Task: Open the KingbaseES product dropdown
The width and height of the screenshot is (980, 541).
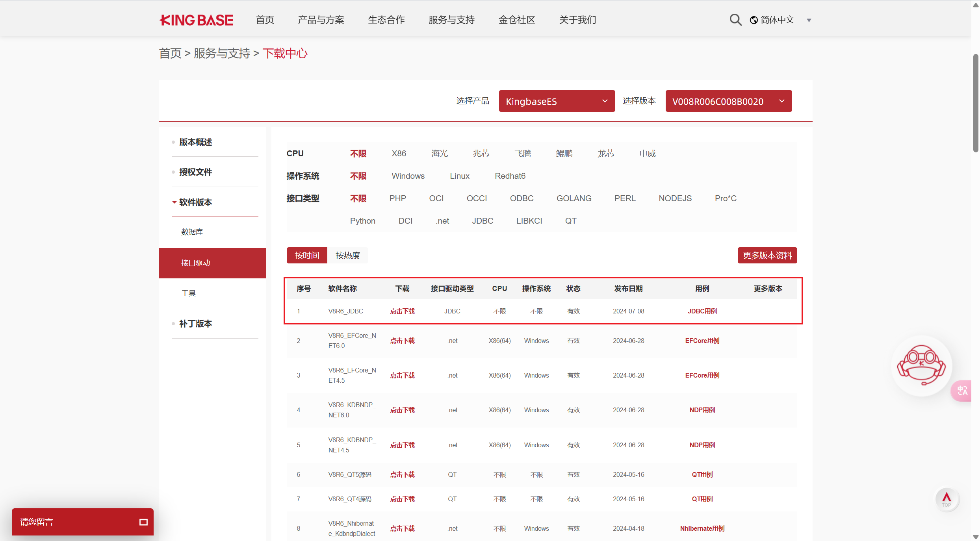Action: pyautogui.click(x=557, y=101)
